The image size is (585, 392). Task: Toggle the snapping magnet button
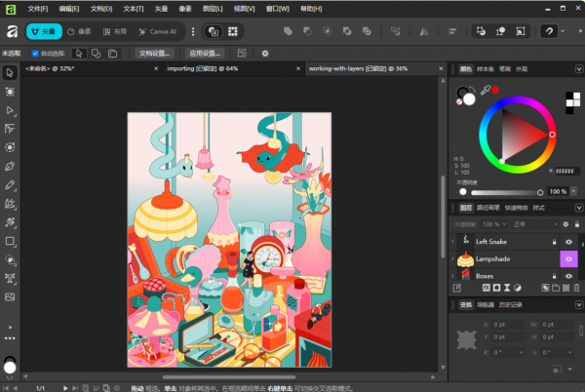[549, 31]
